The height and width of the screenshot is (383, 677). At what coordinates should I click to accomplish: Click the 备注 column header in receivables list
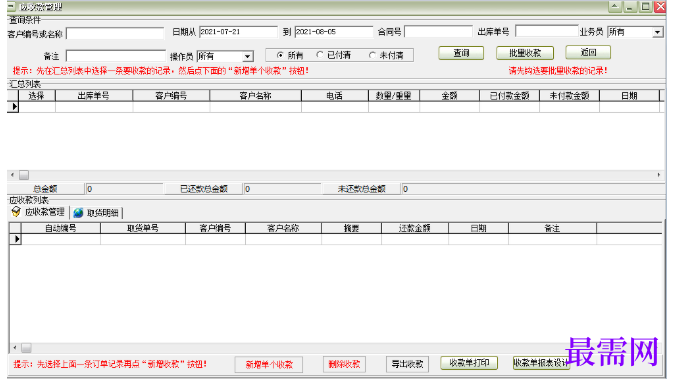click(x=553, y=228)
